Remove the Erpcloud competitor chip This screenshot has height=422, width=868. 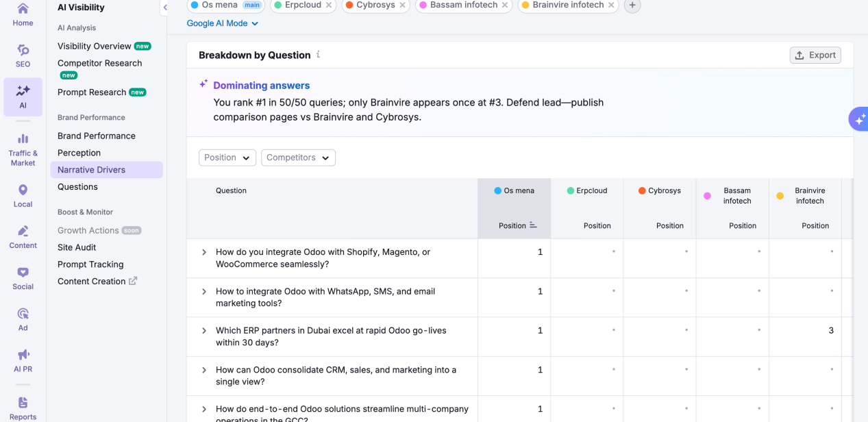[329, 5]
